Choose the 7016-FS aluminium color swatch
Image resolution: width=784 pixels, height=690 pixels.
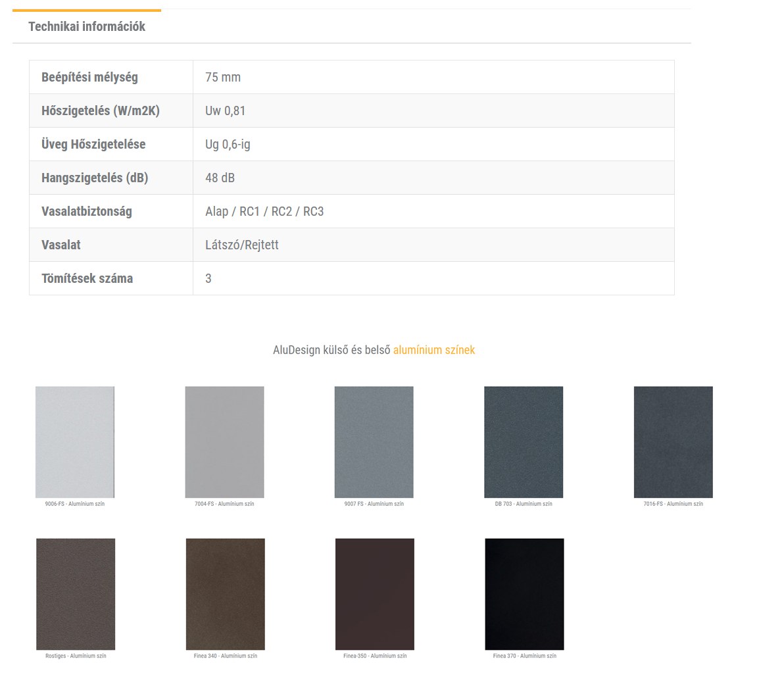(x=674, y=442)
